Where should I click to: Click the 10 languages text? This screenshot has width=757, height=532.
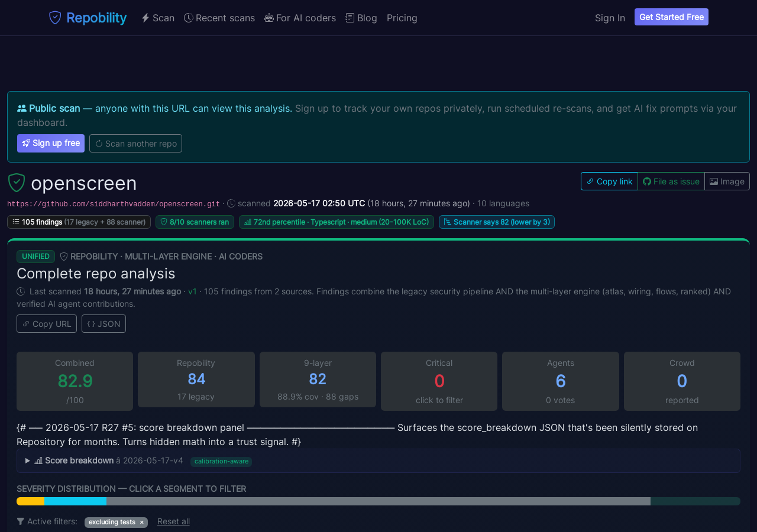point(503,203)
